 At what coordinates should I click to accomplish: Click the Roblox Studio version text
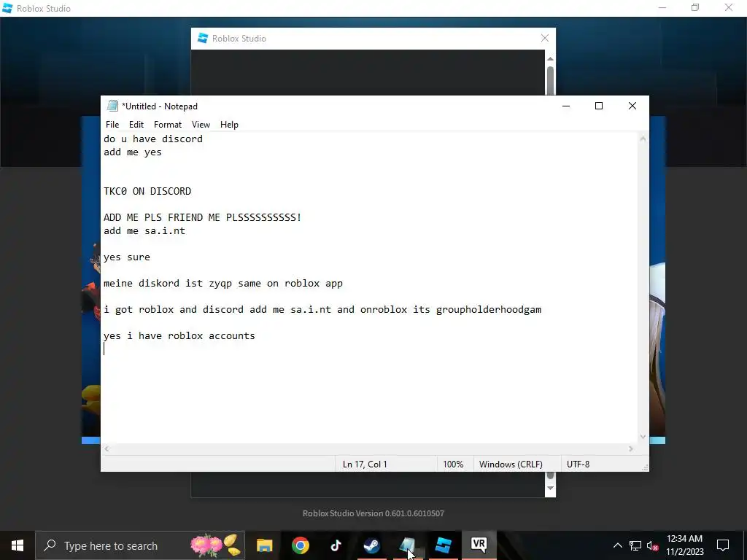pos(373,513)
